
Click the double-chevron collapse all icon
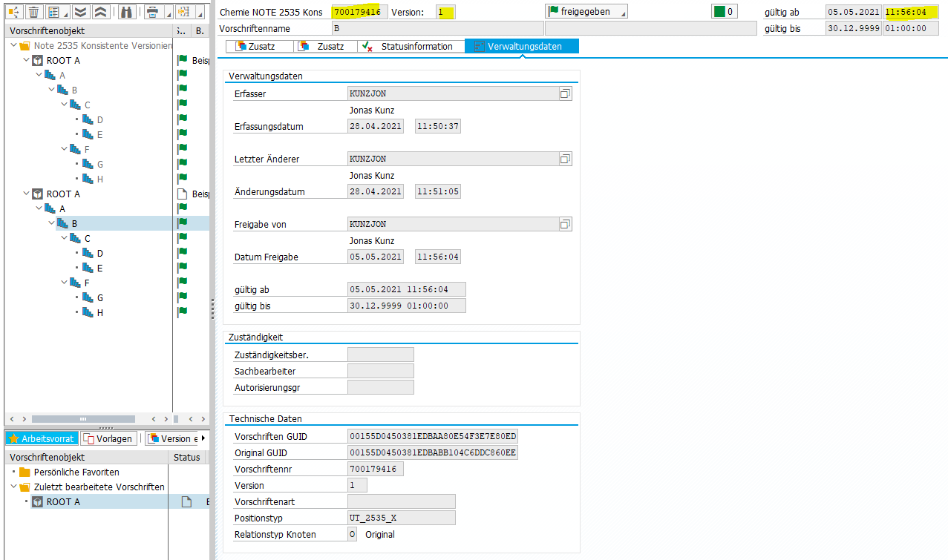tap(101, 12)
